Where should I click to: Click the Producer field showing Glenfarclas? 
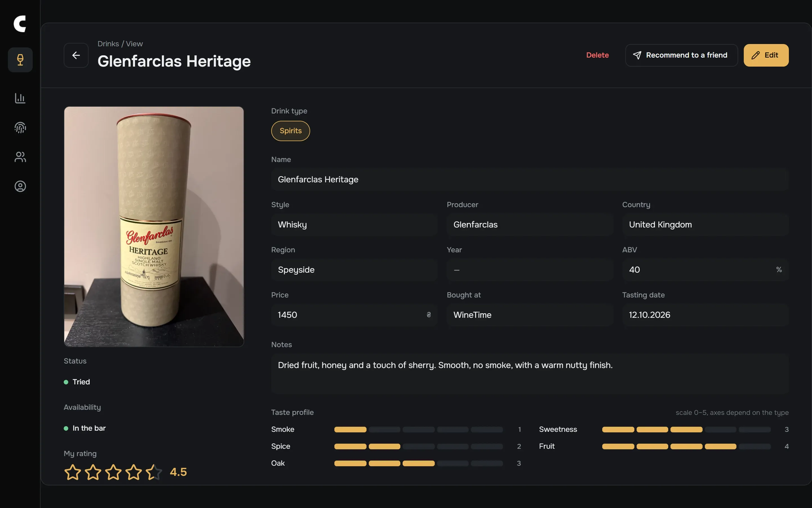pyautogui.click(x=529, y=224)
